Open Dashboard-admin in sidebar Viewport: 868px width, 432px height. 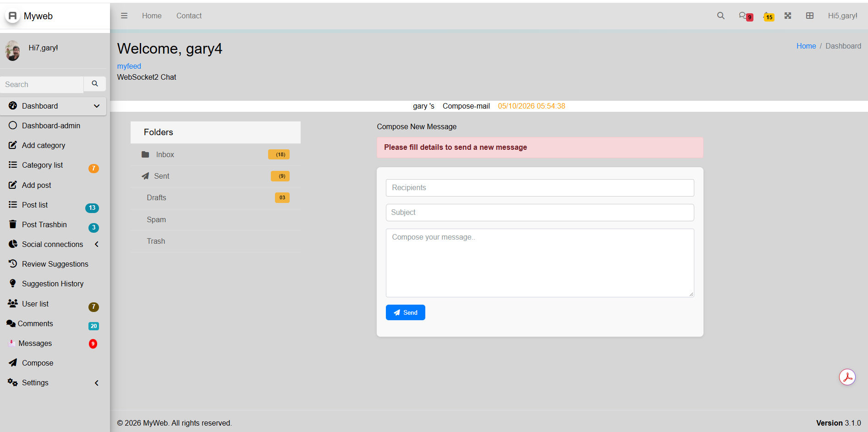coord(53,126)
